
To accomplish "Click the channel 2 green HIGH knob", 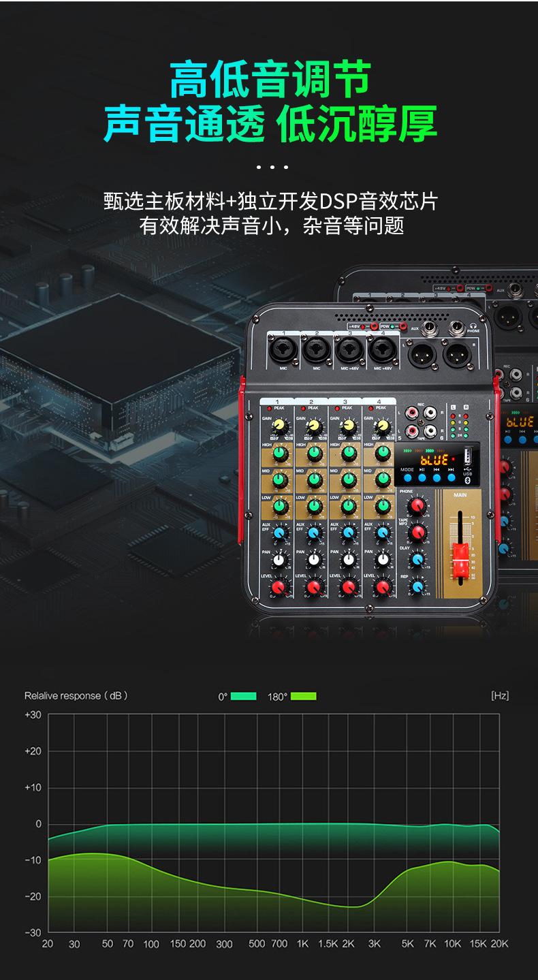I will (x=314, y=453).
